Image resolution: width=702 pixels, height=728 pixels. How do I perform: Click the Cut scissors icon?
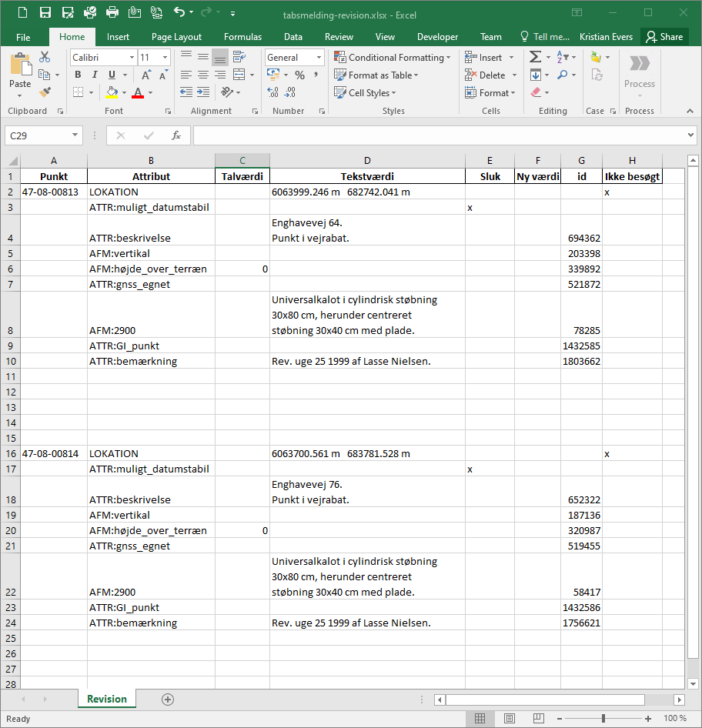45,57
